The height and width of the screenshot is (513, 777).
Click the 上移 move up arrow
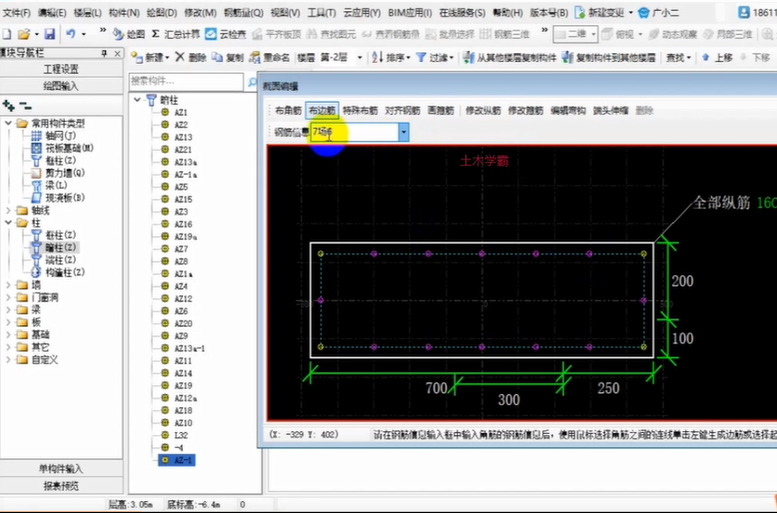706,57
